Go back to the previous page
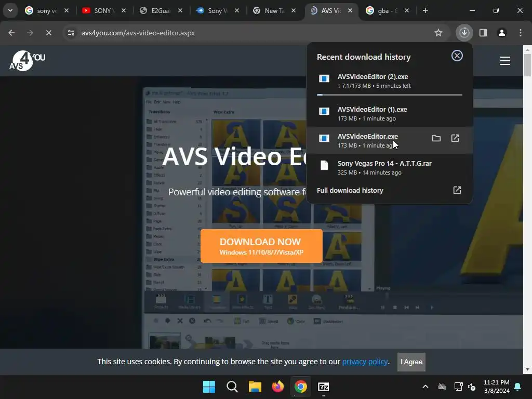 point(11,33)
